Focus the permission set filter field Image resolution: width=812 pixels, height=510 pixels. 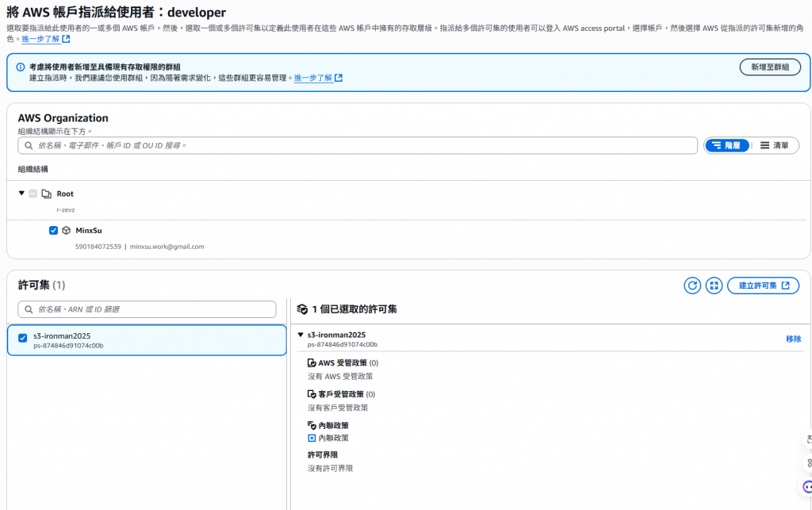147,309
